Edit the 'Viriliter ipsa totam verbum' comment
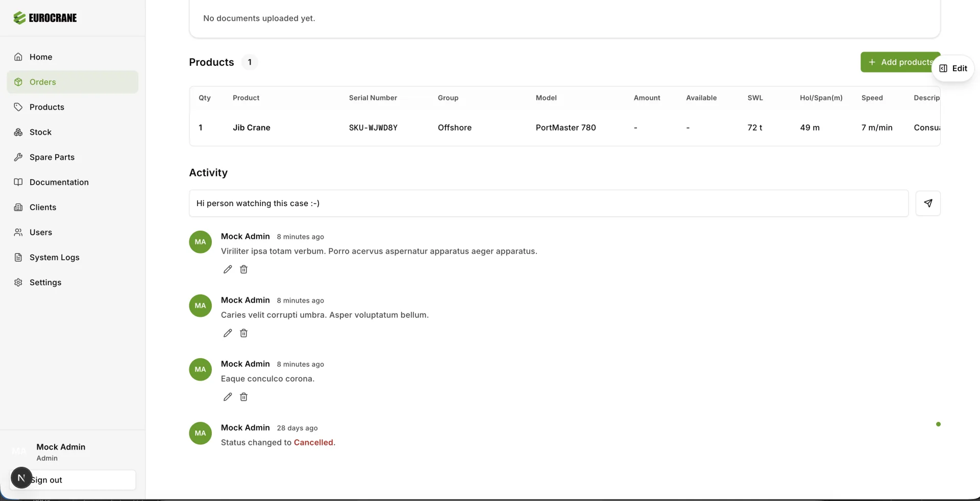 228,269
